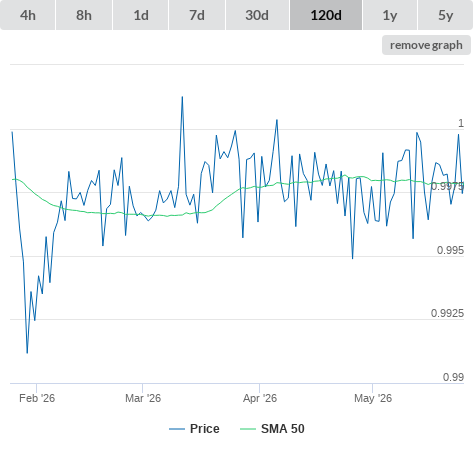The width and height of the screenshot is (474, 455).
Task: Click the remove graph button
Action: 426,45
